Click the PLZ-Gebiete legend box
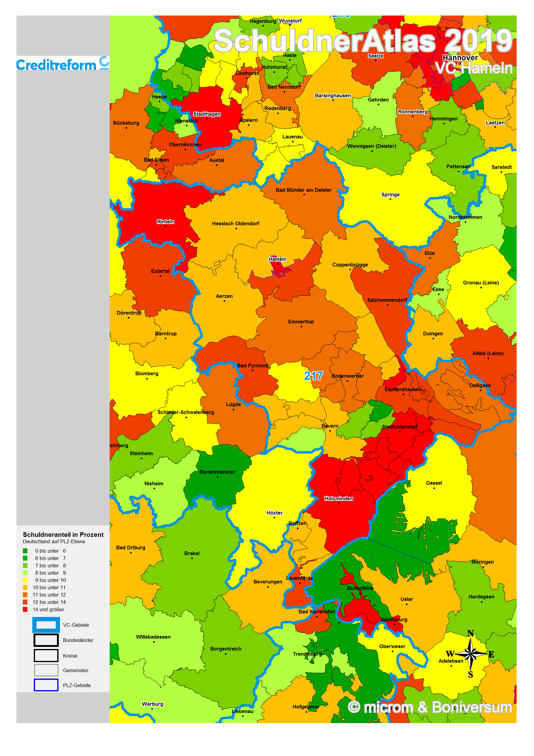This screenshot has height=756, width=534. (46, 685)
